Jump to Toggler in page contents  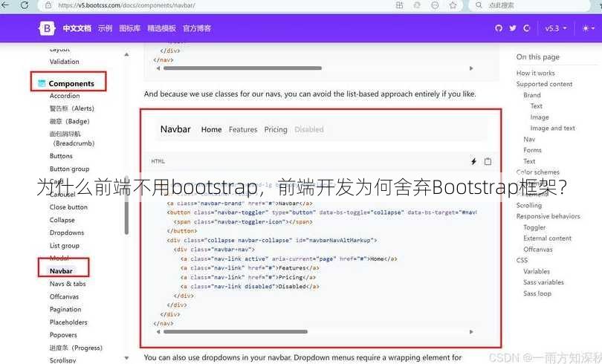tap(534, 227)
